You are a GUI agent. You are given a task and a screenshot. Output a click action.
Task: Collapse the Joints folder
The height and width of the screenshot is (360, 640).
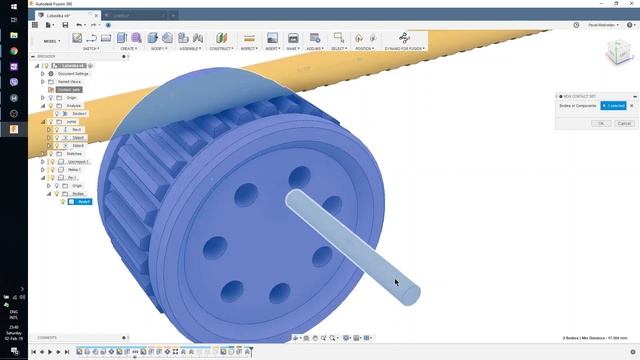(x=43, y=122)
